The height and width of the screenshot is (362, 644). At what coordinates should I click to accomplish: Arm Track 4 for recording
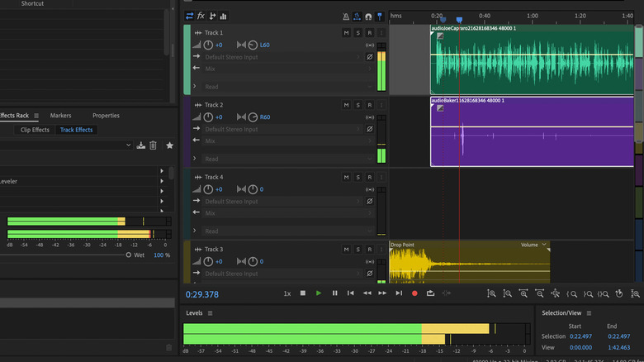tap(369, 177)
